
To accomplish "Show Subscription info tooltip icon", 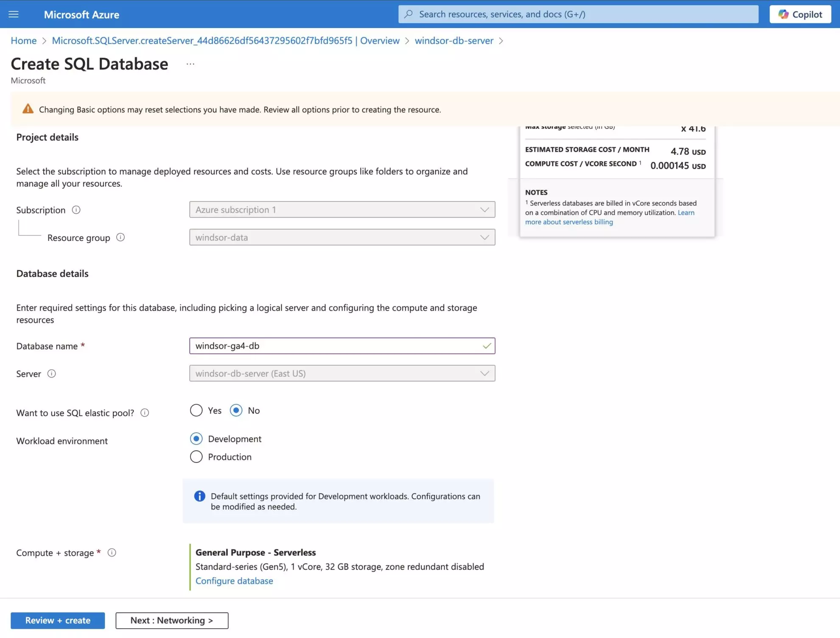I will pyautogui.click(x=76, y=210).
